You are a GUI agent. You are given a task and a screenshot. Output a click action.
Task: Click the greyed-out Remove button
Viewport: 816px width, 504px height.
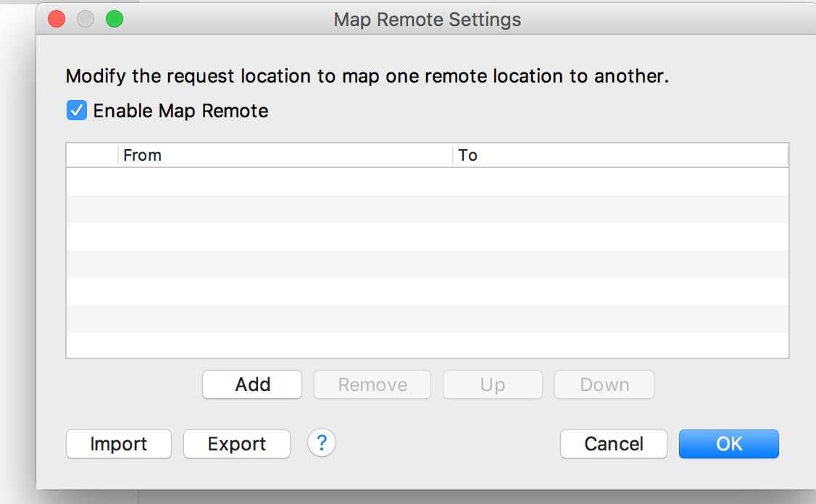(372, 385)
